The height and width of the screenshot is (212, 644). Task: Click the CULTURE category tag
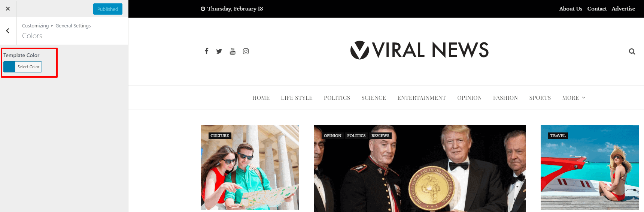(220, 136)
